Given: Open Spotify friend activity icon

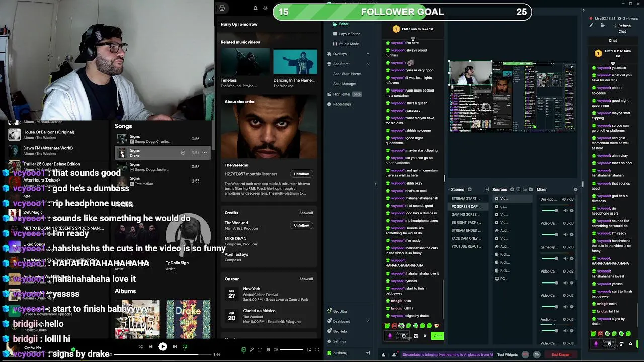Looking at the screenshot, I should (265, 8).
